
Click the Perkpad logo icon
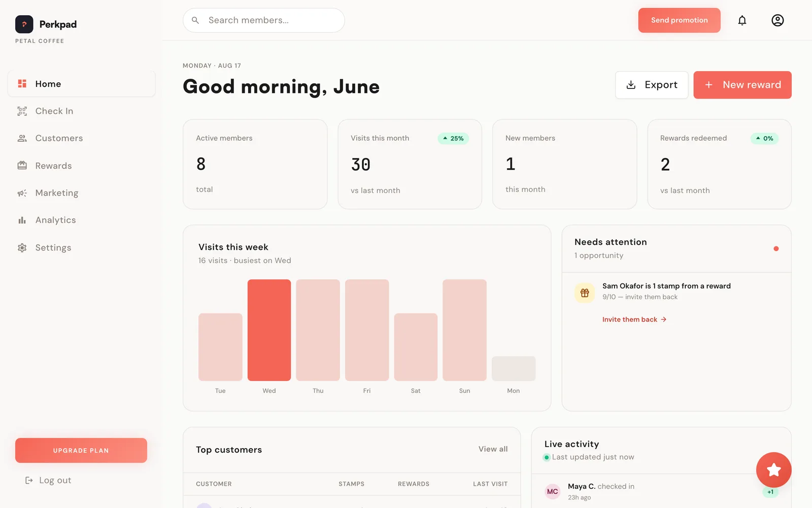tap(24, 24)
